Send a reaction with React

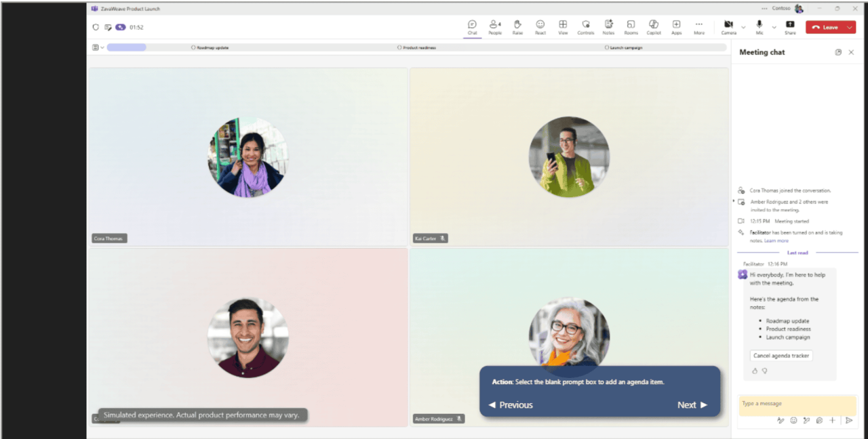540,27
